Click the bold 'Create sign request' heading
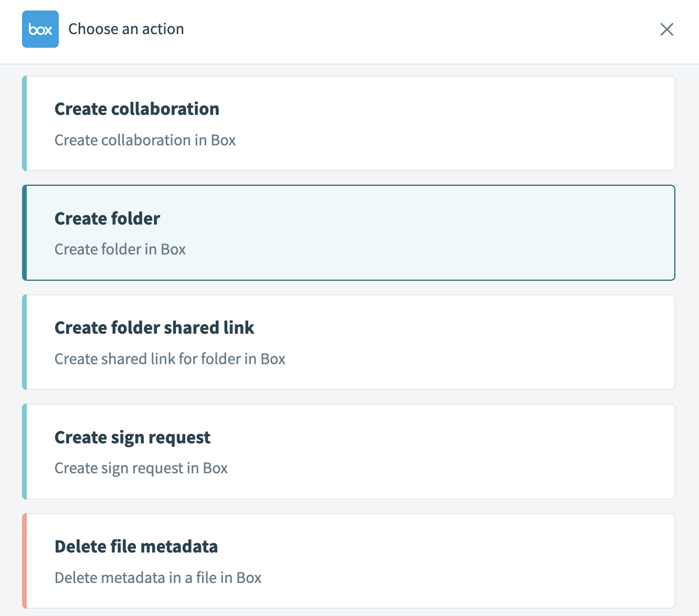Screen dimensions: 699x616 point(132,437)
